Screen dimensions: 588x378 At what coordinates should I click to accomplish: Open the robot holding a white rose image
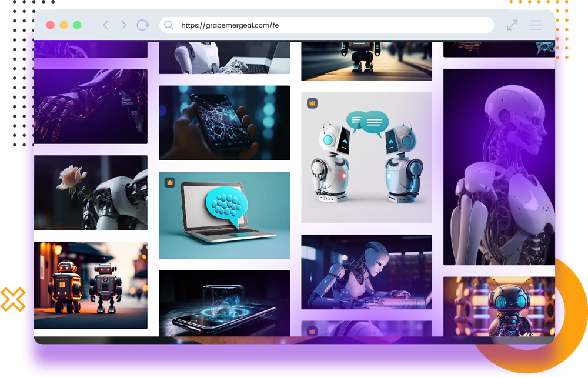[x=91, y=192]
